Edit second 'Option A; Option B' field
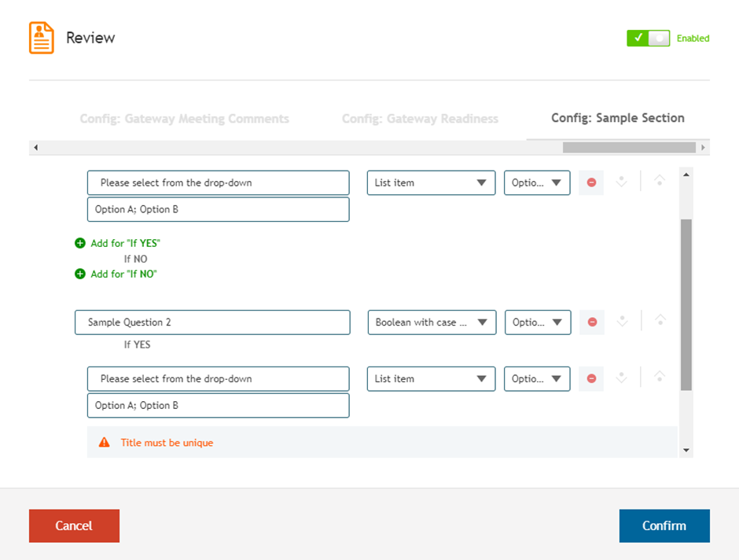This screenshot has height=560, width=739. click(219, 405)
